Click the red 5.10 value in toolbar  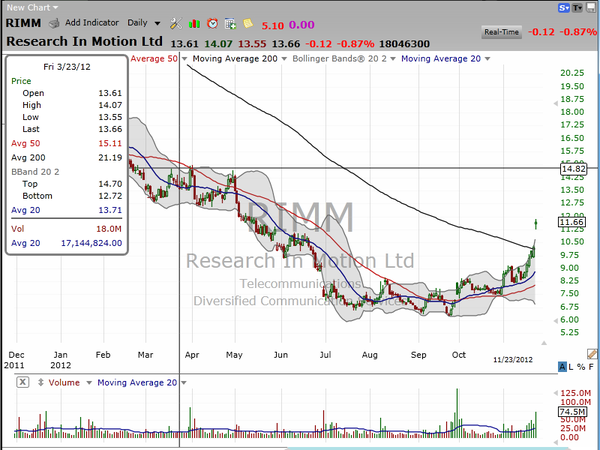[x=273, y=26]
